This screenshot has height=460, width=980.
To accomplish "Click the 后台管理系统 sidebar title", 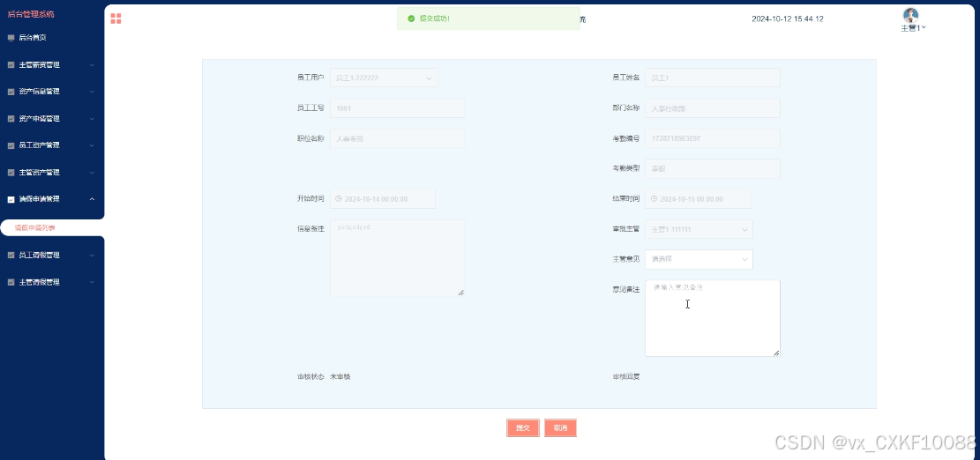I will click(x=31, y=14).
